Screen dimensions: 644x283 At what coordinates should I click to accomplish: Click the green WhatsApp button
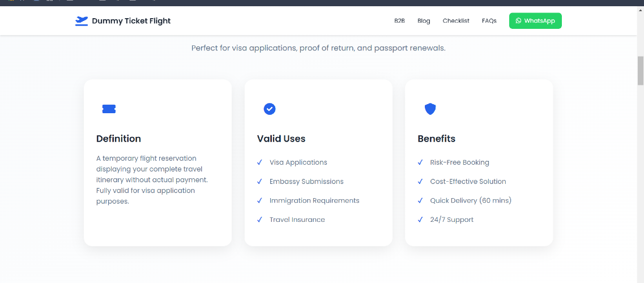pyautogui.click(x=535, y=21)
